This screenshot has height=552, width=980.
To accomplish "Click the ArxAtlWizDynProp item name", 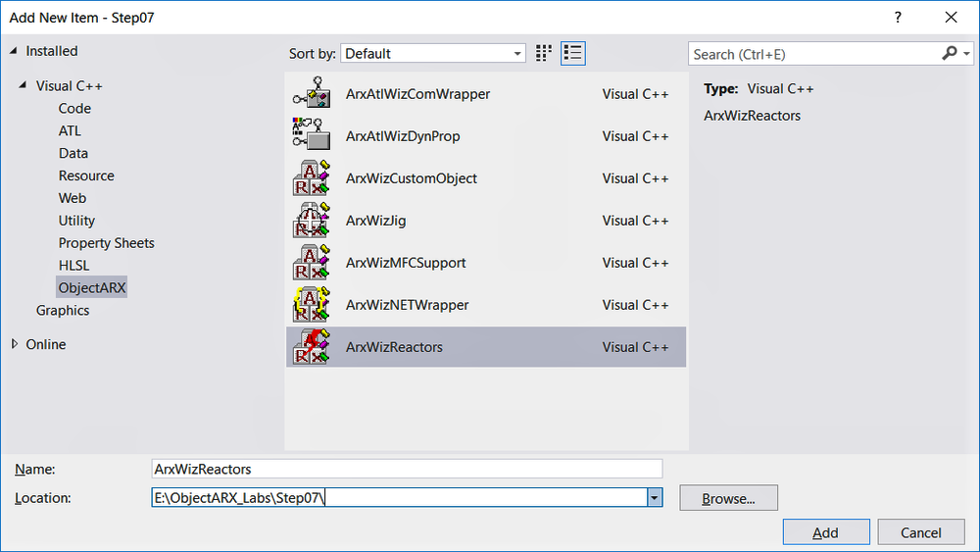I will pyautogui.click(x=403, y=136).
